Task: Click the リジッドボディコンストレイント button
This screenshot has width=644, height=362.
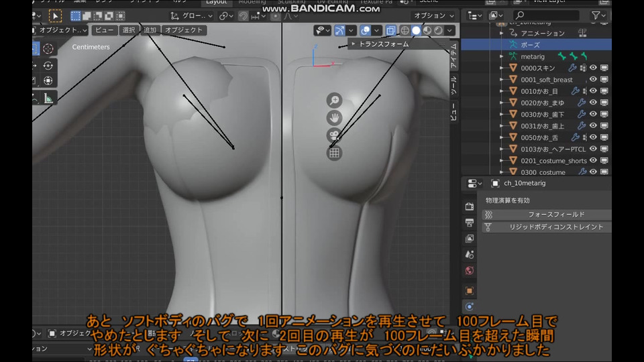Action: click(x=556, y=227)
